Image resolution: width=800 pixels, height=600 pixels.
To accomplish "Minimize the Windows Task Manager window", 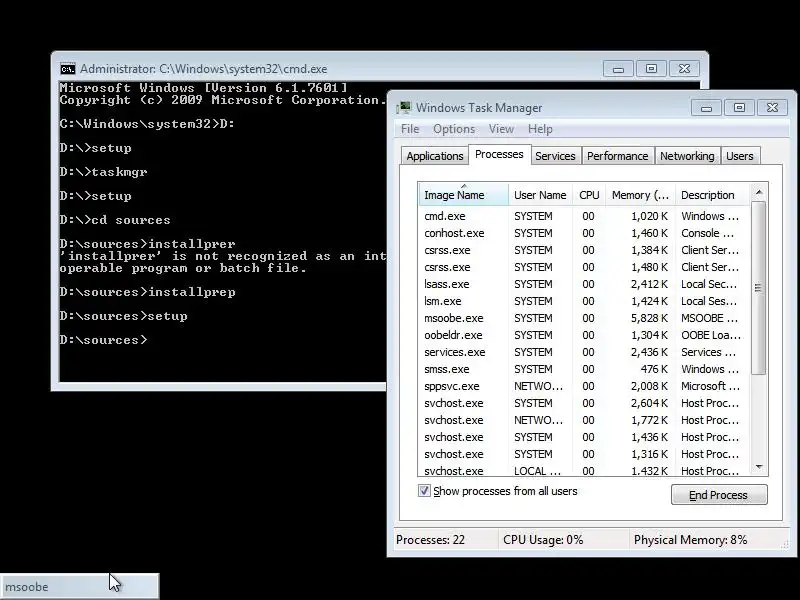I will pos(706,108).
